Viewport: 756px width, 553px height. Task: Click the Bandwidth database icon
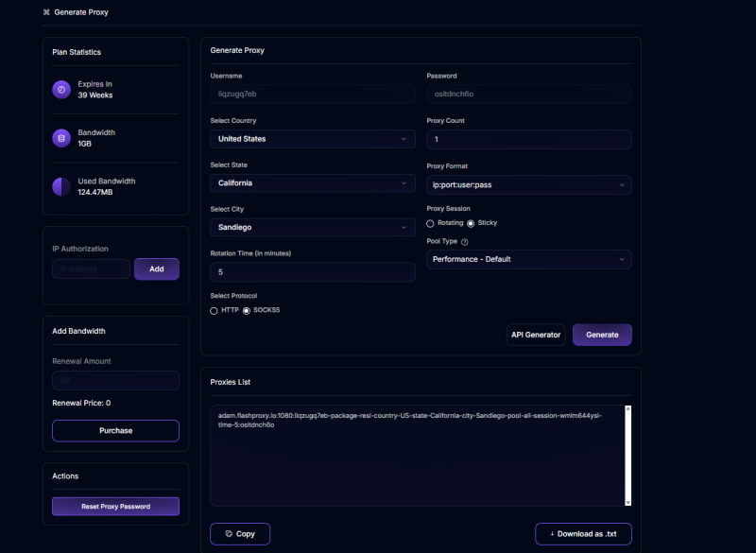[61, 138]
